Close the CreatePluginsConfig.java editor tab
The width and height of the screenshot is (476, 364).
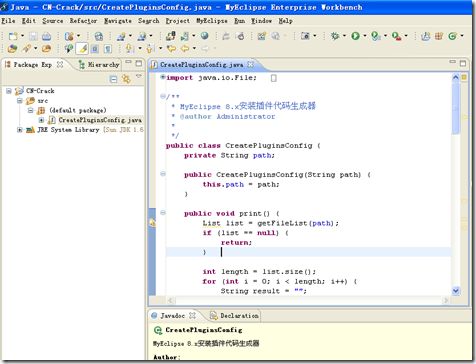[x=250, y=64]
